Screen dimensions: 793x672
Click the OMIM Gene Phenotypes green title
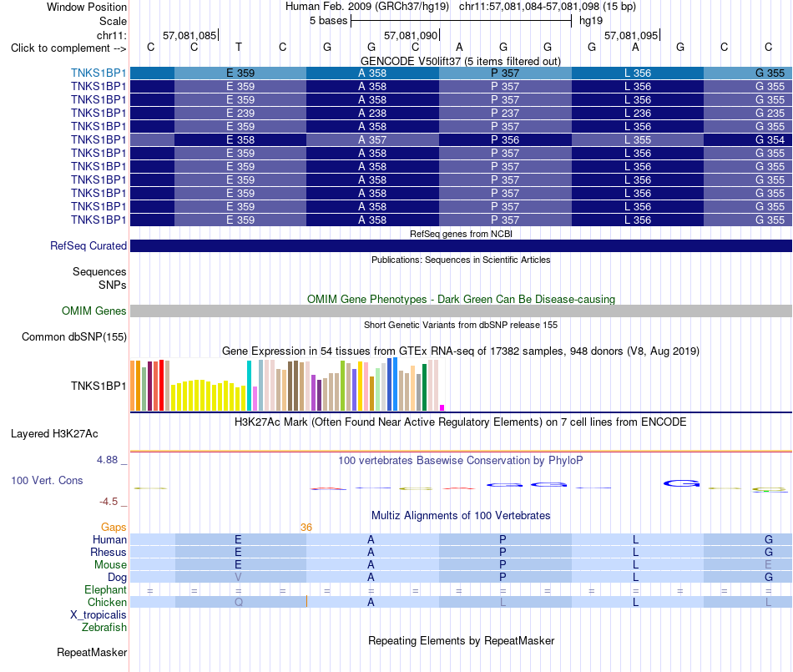461,299
